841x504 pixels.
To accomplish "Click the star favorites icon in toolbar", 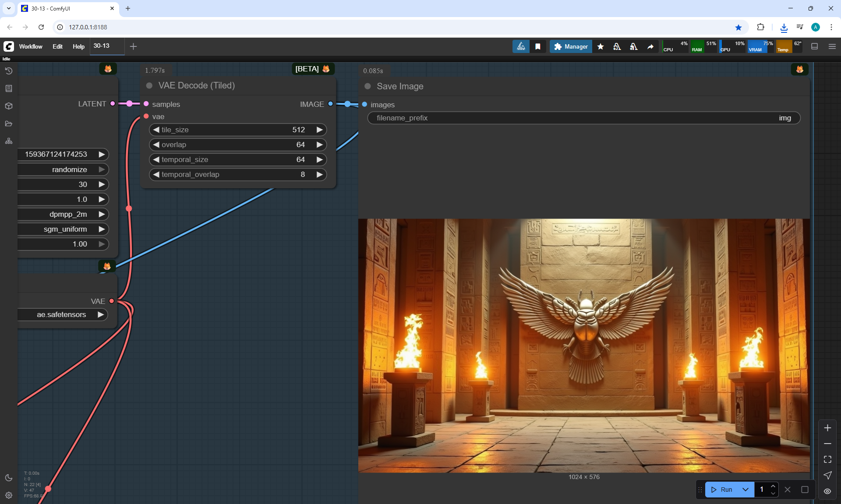I will [601, 46].
